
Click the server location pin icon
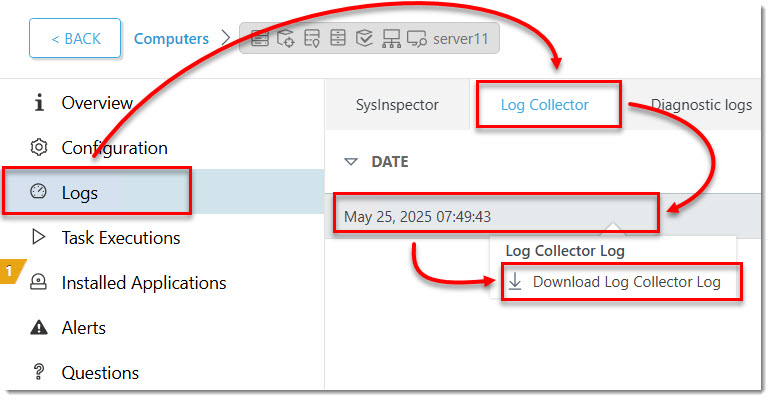pos(312,38)
